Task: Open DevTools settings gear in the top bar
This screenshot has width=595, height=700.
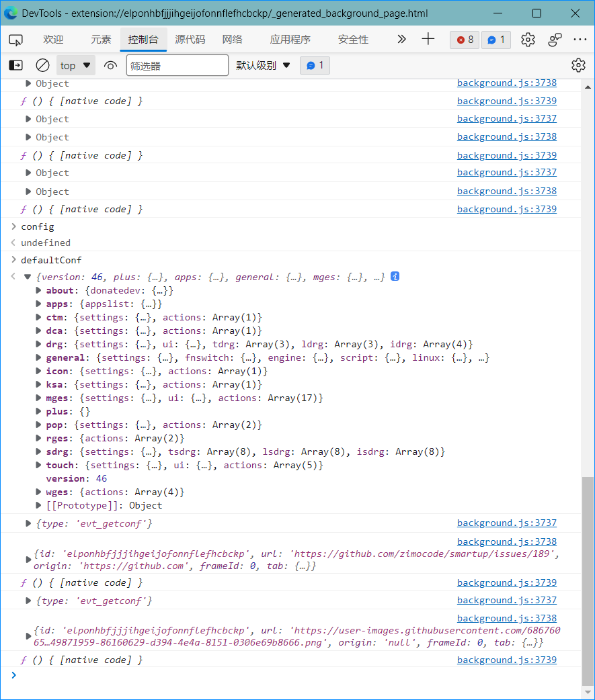Action: (528, 40)
